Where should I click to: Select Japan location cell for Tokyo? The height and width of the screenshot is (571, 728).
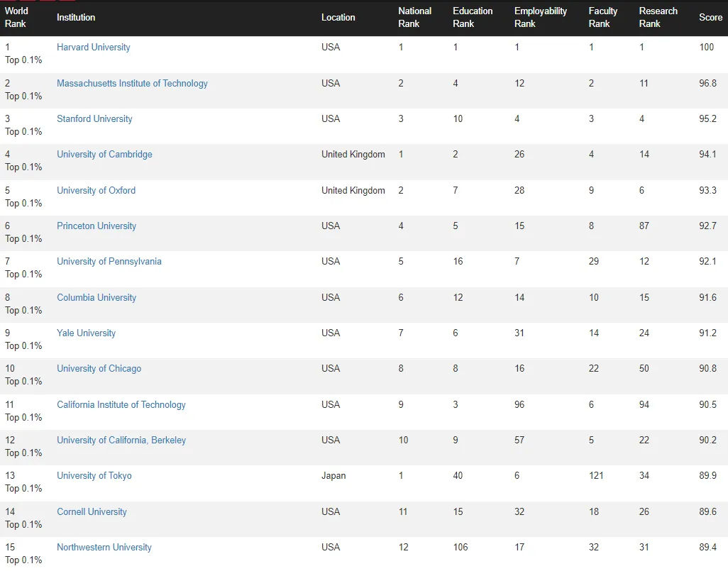(x=333, y=476)
